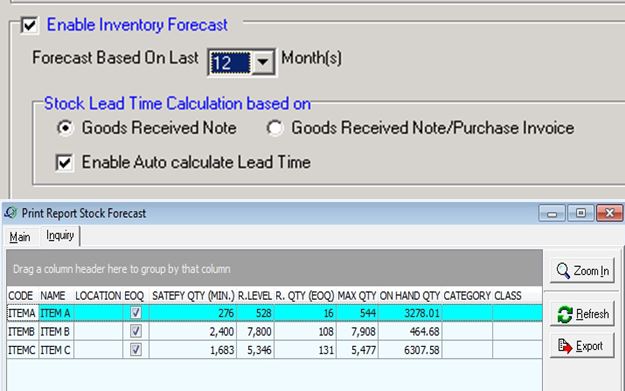The image size is (625, 391).
Task: Click the CATEGORY column header
Action: tap(467, 296)
